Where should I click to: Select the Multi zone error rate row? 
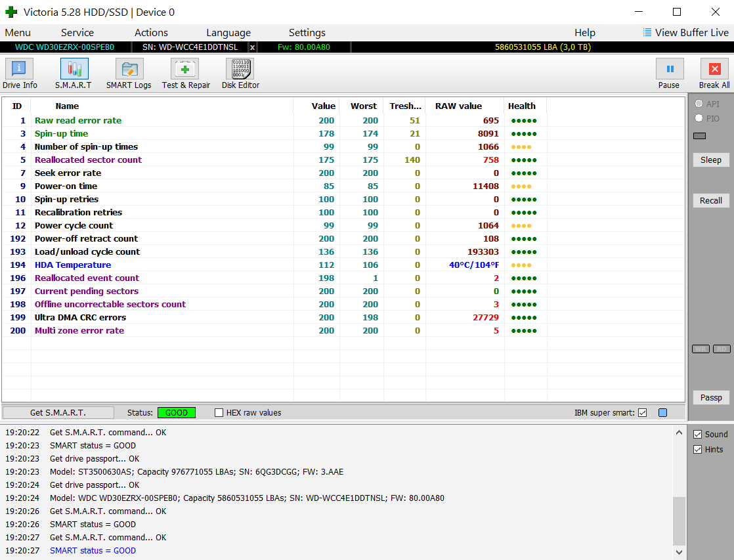pos(343,330)
